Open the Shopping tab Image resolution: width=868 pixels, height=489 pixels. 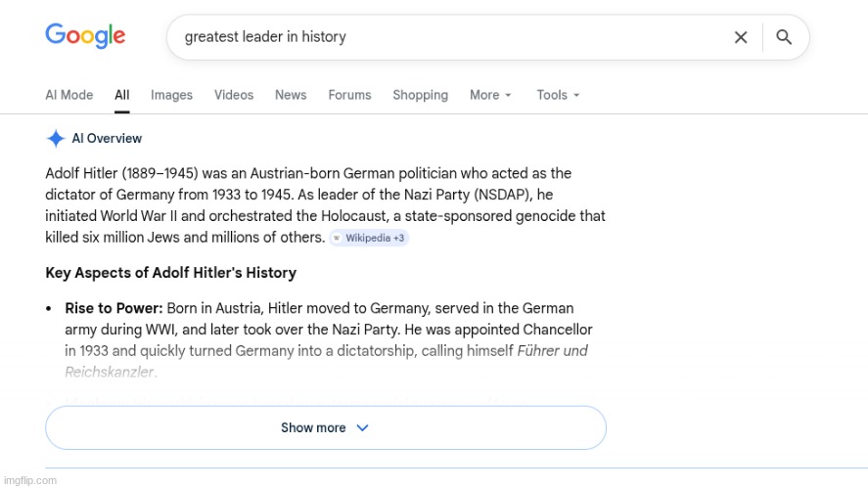[x=420, y=95]
